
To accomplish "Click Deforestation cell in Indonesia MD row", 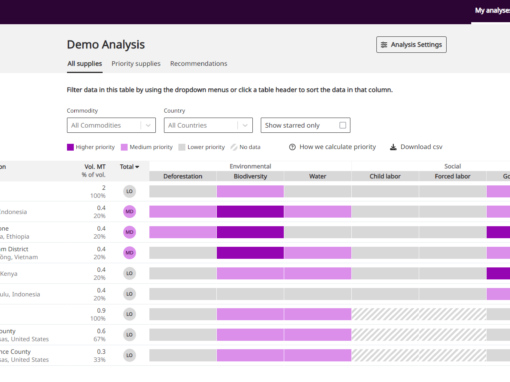I will pos(183,212).
